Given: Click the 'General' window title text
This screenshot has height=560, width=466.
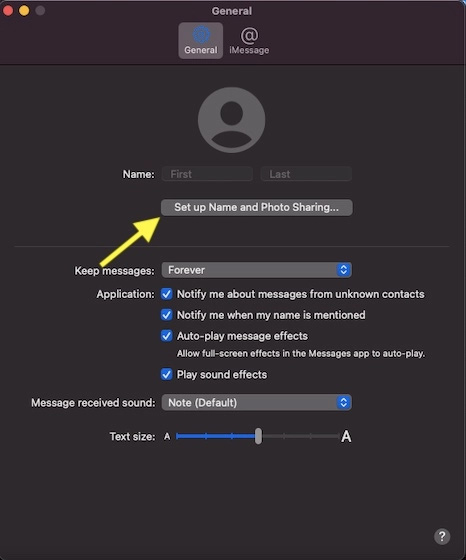Looking at the screenshot, I should point(232,11).
